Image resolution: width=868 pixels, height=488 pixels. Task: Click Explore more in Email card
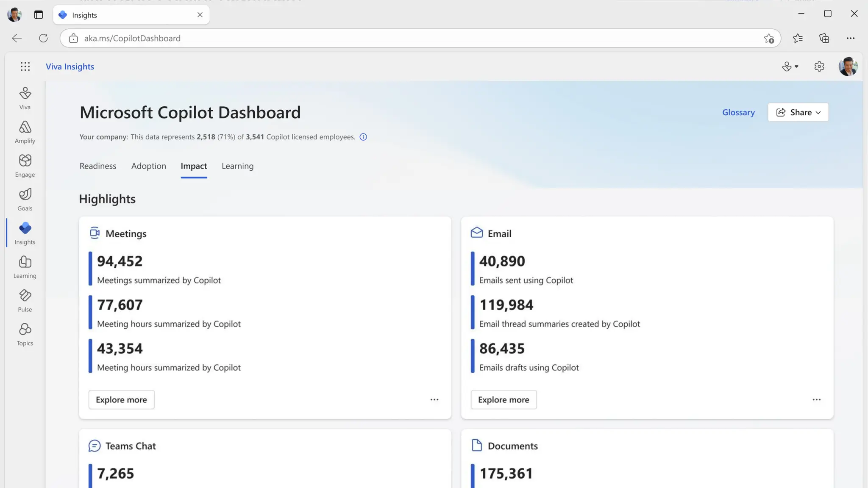click(504, 399)
